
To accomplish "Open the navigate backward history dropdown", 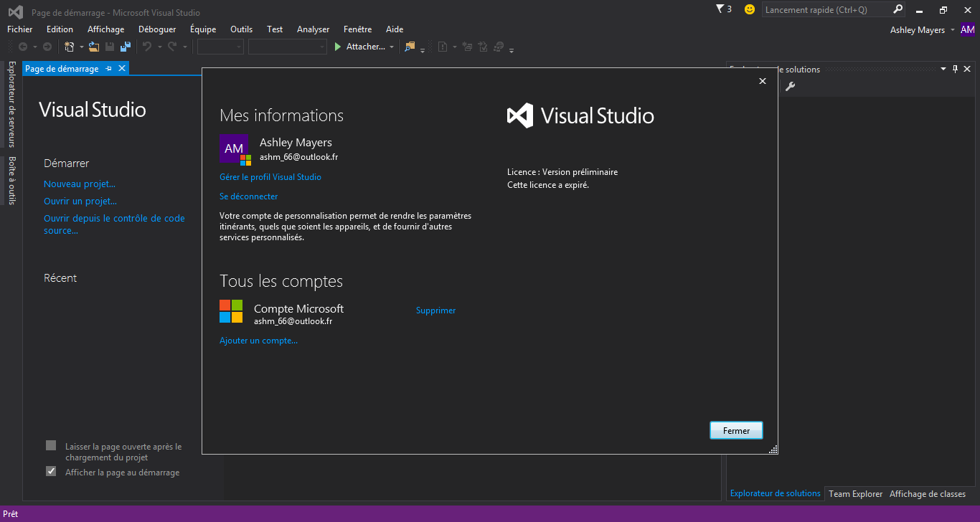I will [x=35, y=47].
